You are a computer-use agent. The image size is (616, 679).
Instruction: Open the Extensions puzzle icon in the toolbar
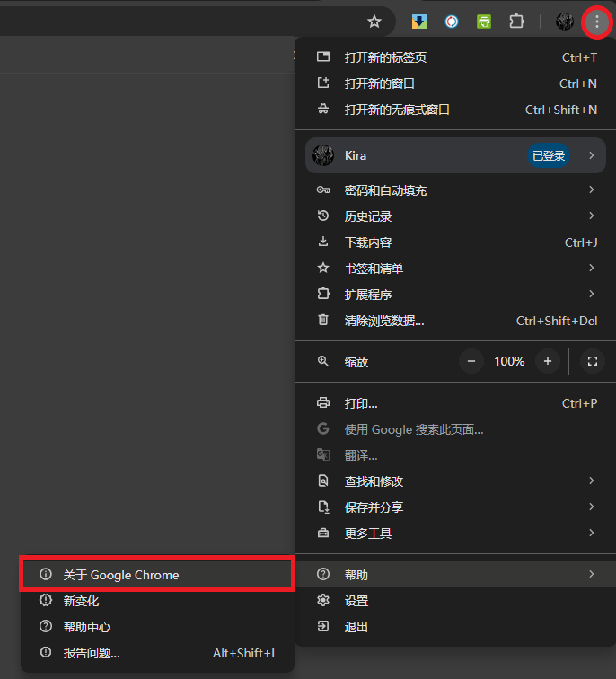pyautogui.click(x=516, y=22)
